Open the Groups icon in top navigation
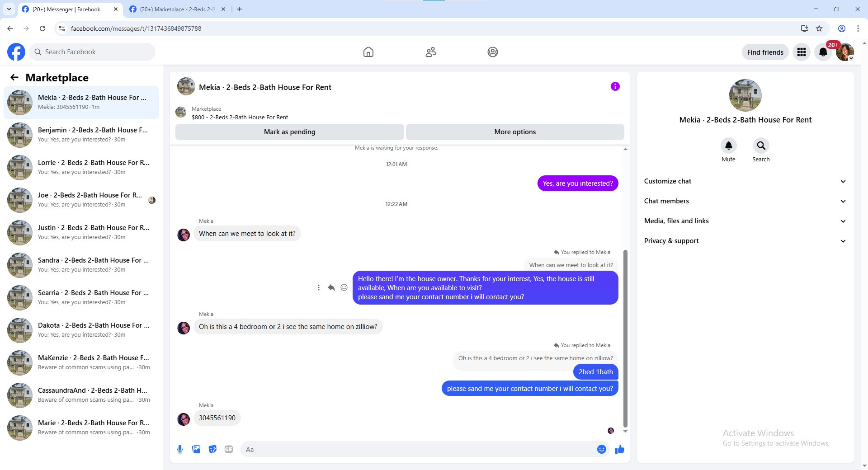Screen dimensions: 868x470 click(493, 52)
